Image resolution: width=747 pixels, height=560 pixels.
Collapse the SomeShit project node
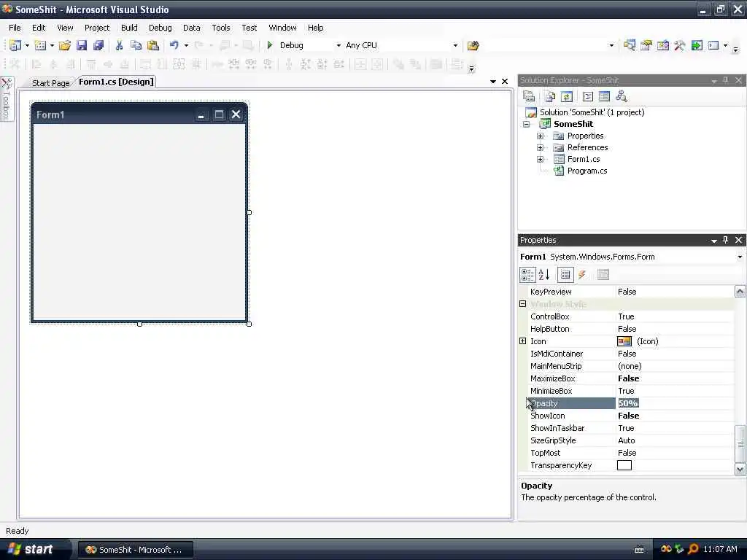click(x=527, y=124)
